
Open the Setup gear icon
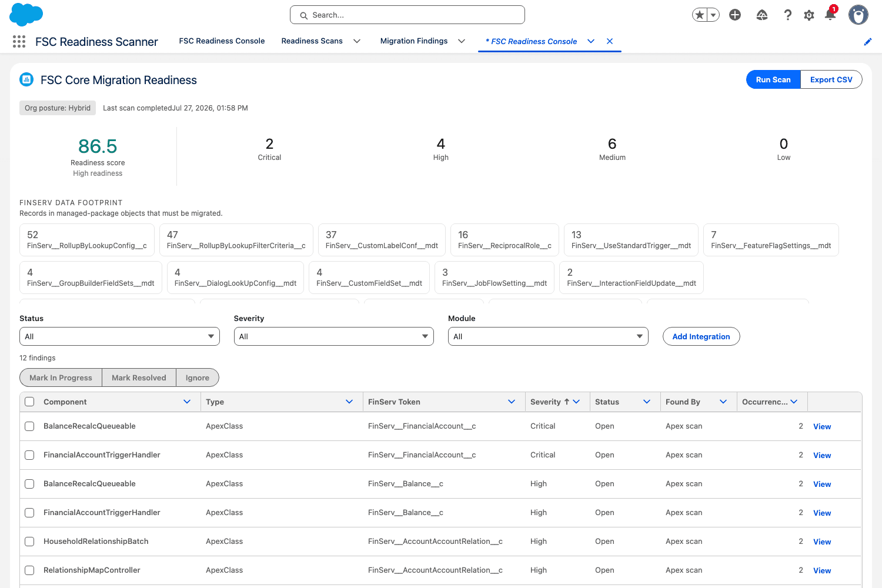tap(809, 15)
